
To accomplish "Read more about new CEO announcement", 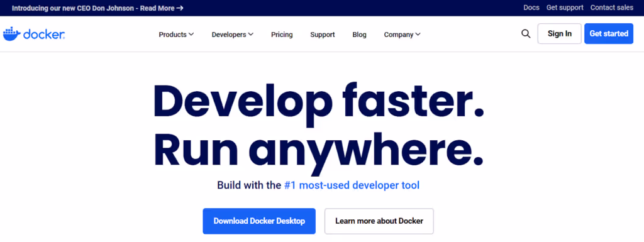I will 97,8.
